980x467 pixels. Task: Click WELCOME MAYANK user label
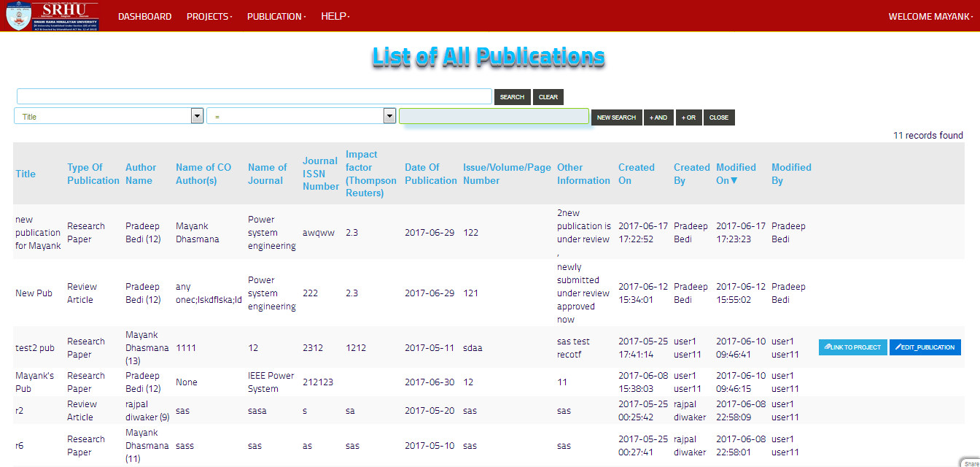pos(930,16)
